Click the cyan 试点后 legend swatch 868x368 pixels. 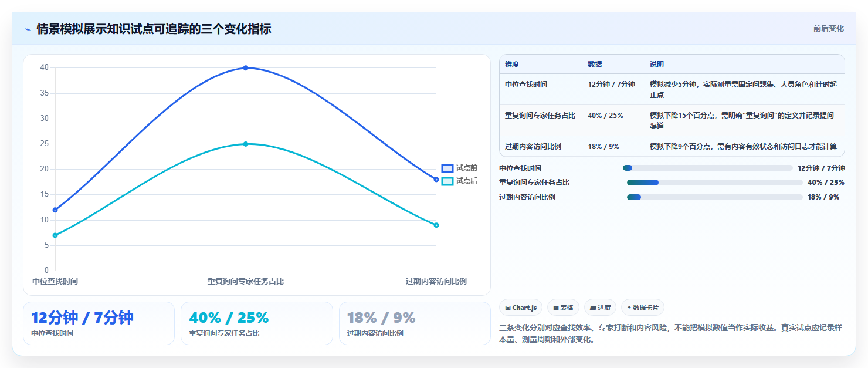(x=447, y=181)
